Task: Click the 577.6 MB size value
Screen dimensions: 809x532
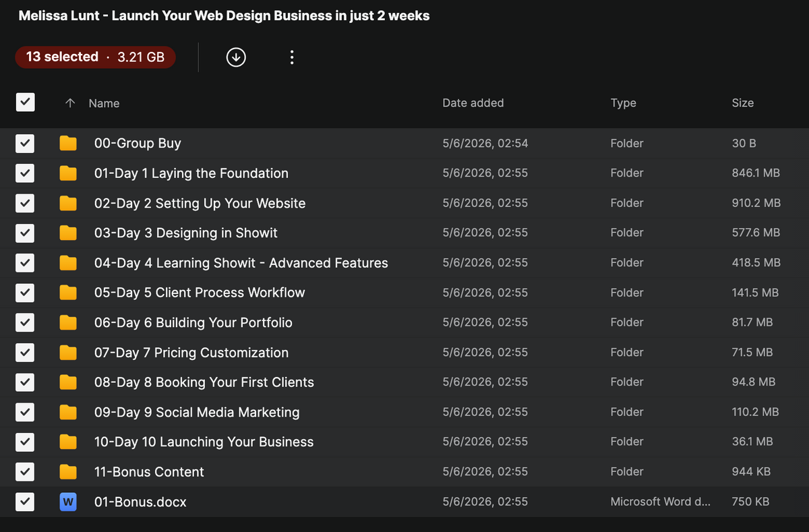Action: pyautogui.click(x=756, y=233)
